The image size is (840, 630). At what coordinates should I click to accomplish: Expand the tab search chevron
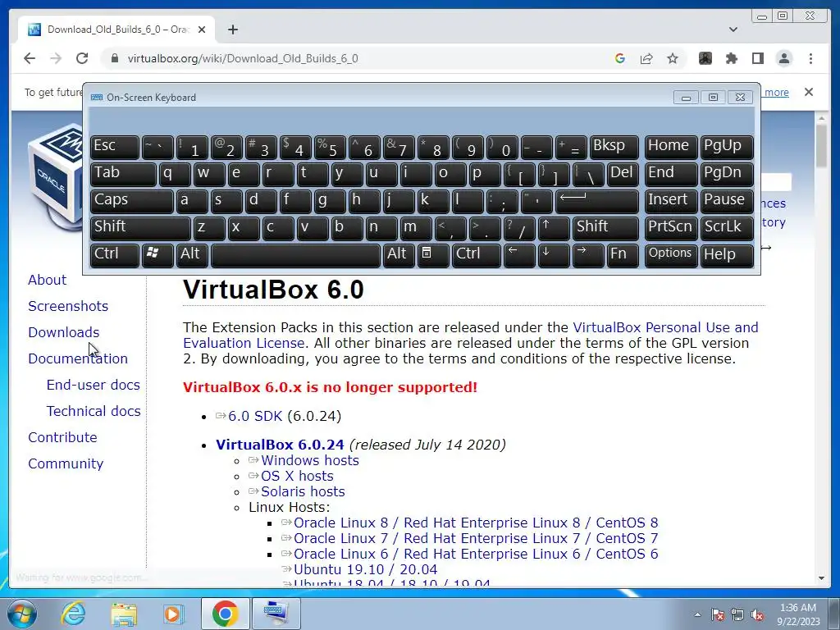coord(733,30)
